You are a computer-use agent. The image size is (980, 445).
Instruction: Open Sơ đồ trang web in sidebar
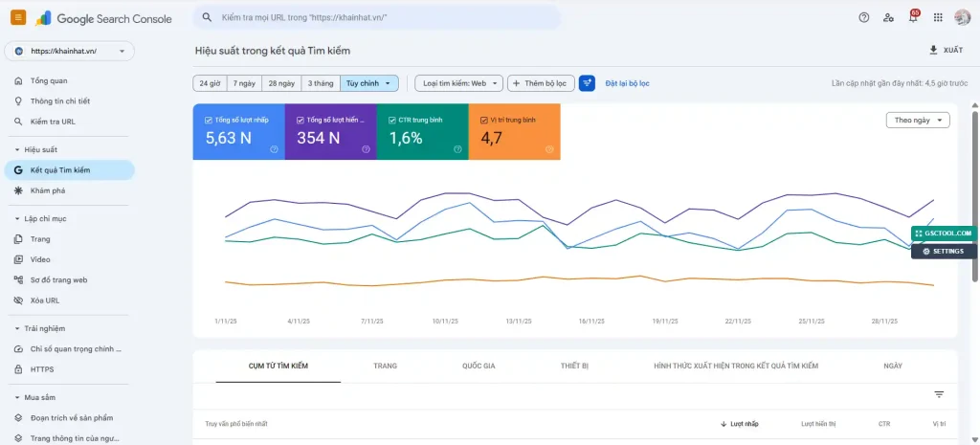(69, 280)
